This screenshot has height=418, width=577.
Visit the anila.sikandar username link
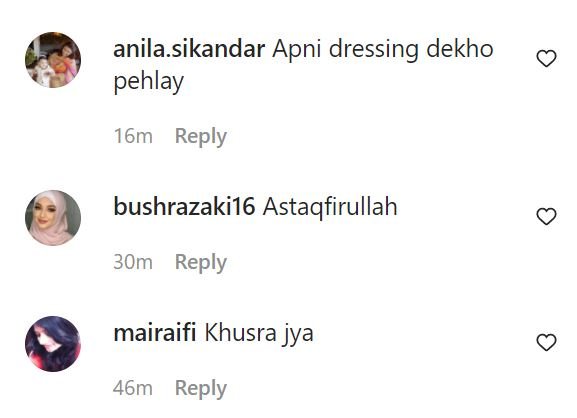(189, 49)
